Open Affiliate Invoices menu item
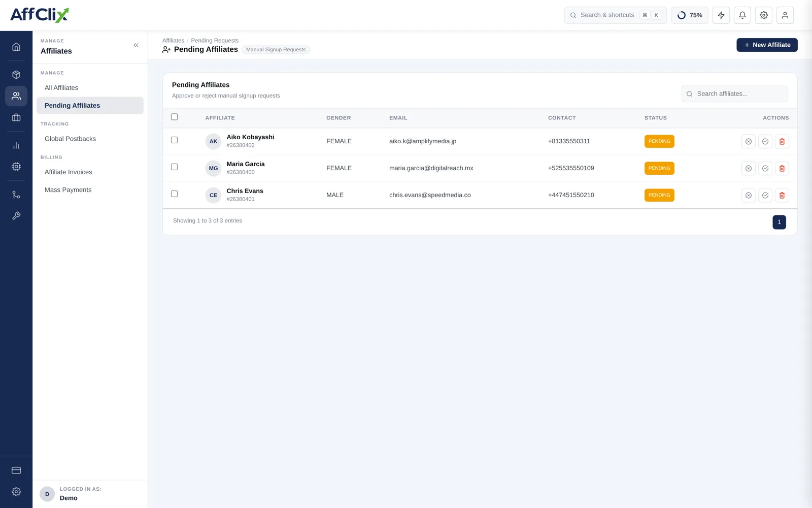This screenshot has width=812, height=508. (90, 172)
